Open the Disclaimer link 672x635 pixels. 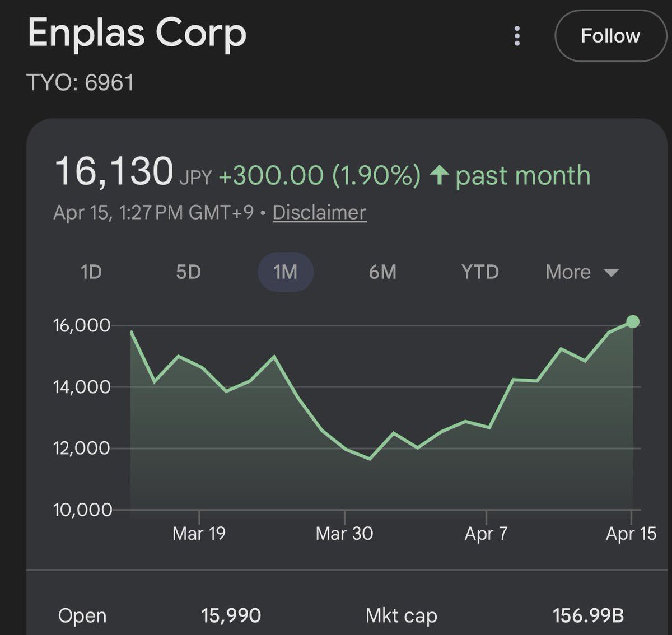click(319, 213)
